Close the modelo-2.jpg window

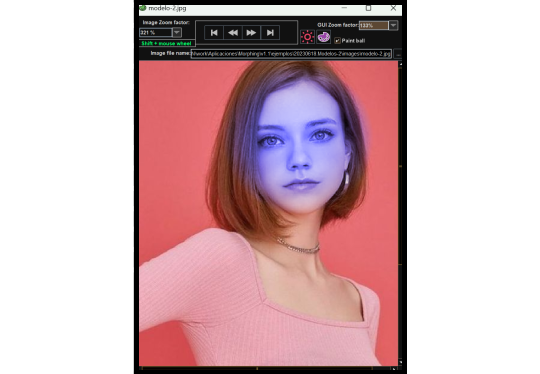point(393,8)
